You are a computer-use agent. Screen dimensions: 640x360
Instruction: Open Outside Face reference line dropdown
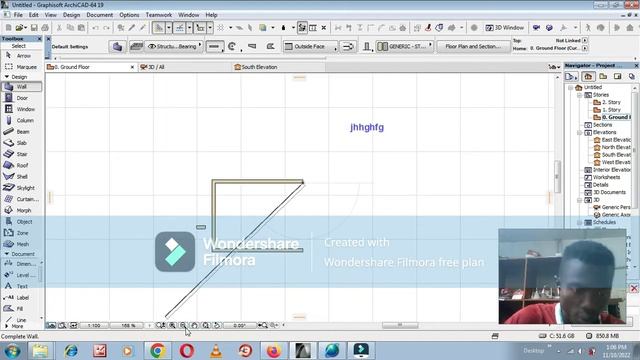(311, 47)
